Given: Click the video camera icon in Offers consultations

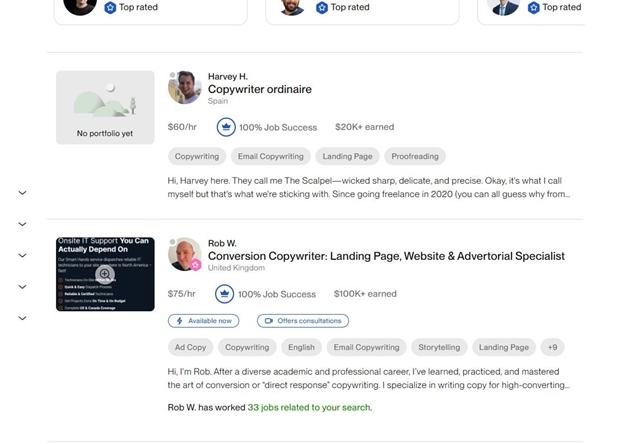Looking at the screenshot, I should coord(269,321).
